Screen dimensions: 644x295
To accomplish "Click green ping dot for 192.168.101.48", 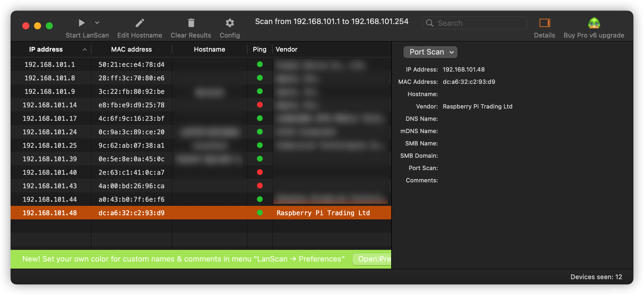I will [x=260, y=213].
